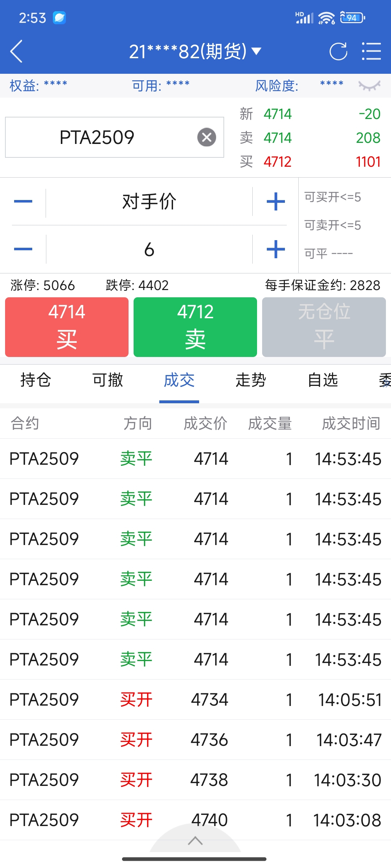The height and width of the screenshot is (868, 391).
Task: Tap the 涨停: 5066 limit-up price
Action: point(42,285)
